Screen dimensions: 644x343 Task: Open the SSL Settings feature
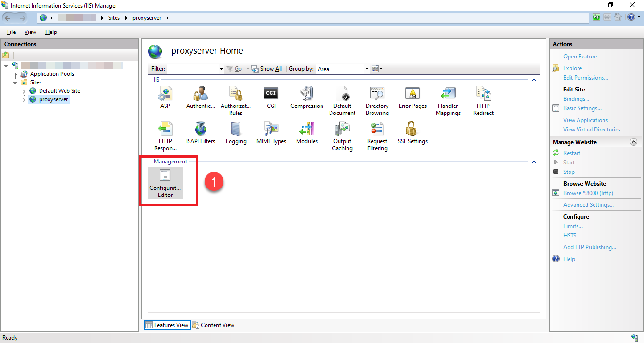413,133
